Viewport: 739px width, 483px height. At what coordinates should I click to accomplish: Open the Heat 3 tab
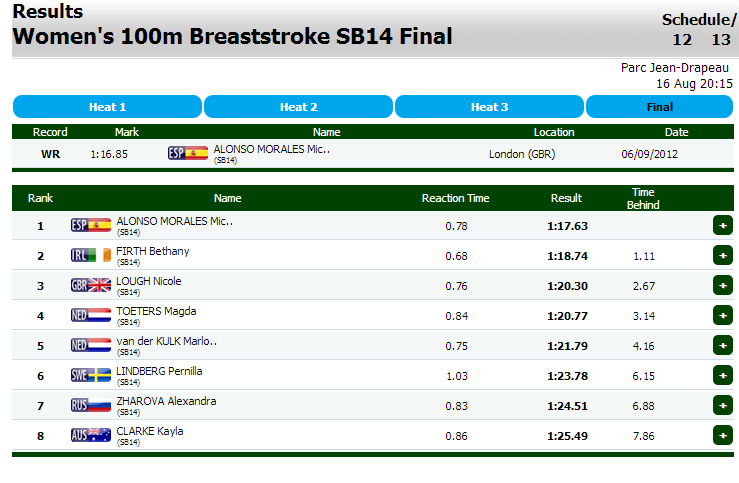pyautogui.click(x=489, y=107)
